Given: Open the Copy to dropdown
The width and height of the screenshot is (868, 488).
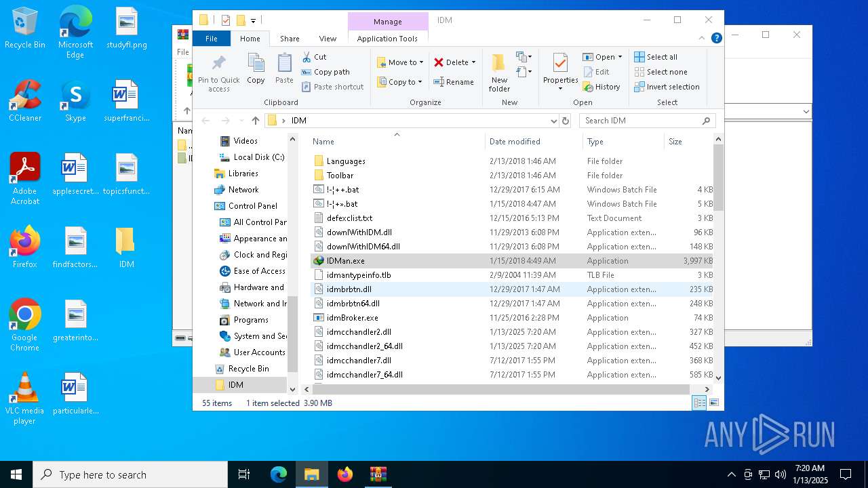Looking at the screenshot, I should pos(400,82).
